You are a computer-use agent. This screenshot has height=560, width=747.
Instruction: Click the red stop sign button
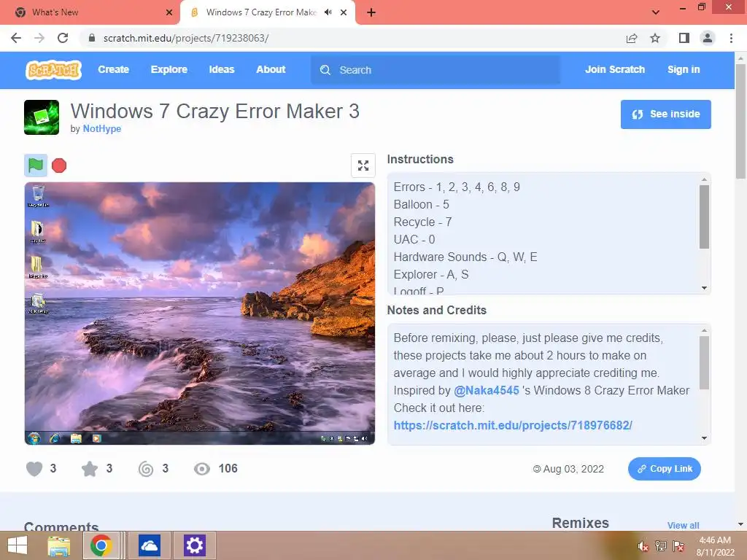pos(59,166)
